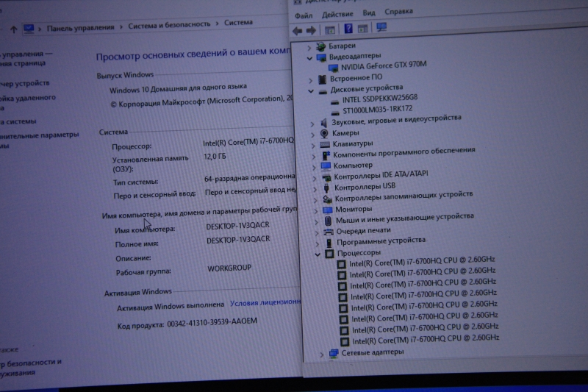The height and width of the screenshot is (392, 588).
Task: Click the Активация Windows выполнена text
Action: click(x=171, y=307)
